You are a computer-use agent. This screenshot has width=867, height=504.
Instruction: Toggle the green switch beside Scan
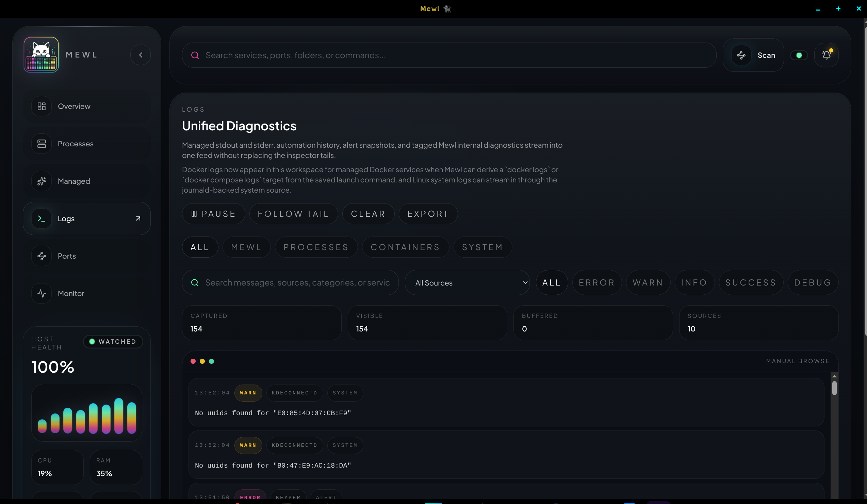[799, 55]
